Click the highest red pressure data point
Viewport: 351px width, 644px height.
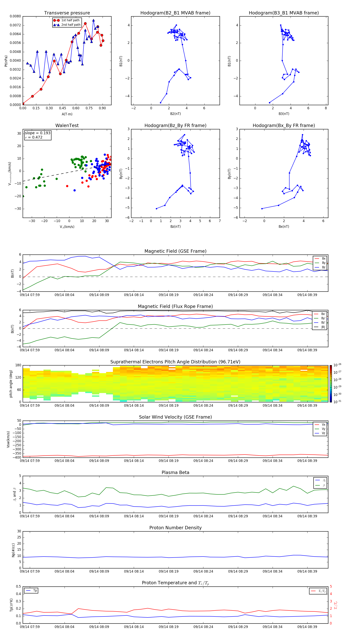pos(85,23)
